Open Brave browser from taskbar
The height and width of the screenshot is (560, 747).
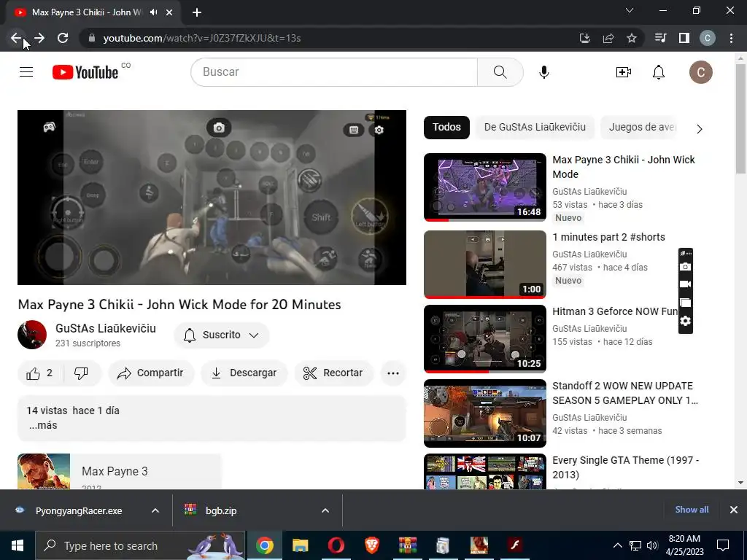[x=371, y=545]
